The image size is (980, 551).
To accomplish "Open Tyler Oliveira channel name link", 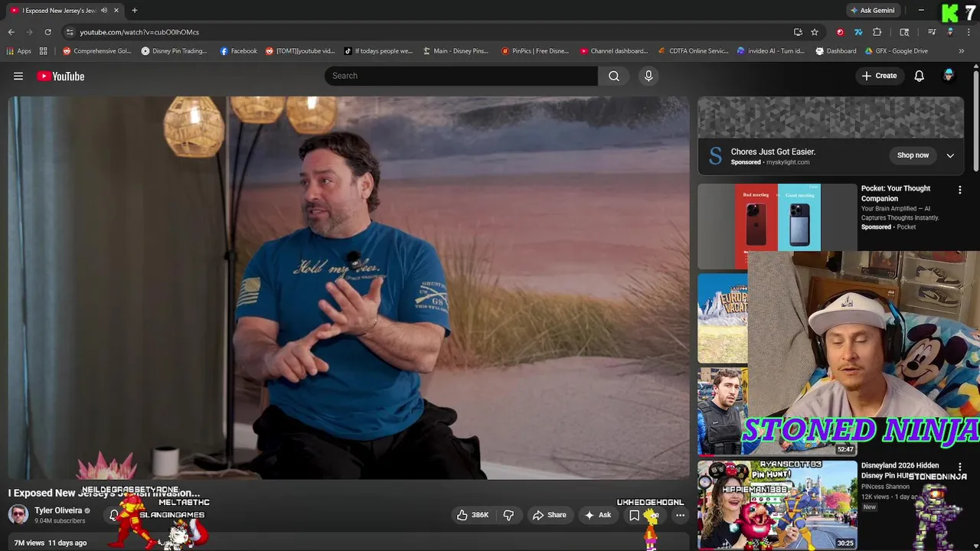I will click(58, 510).
